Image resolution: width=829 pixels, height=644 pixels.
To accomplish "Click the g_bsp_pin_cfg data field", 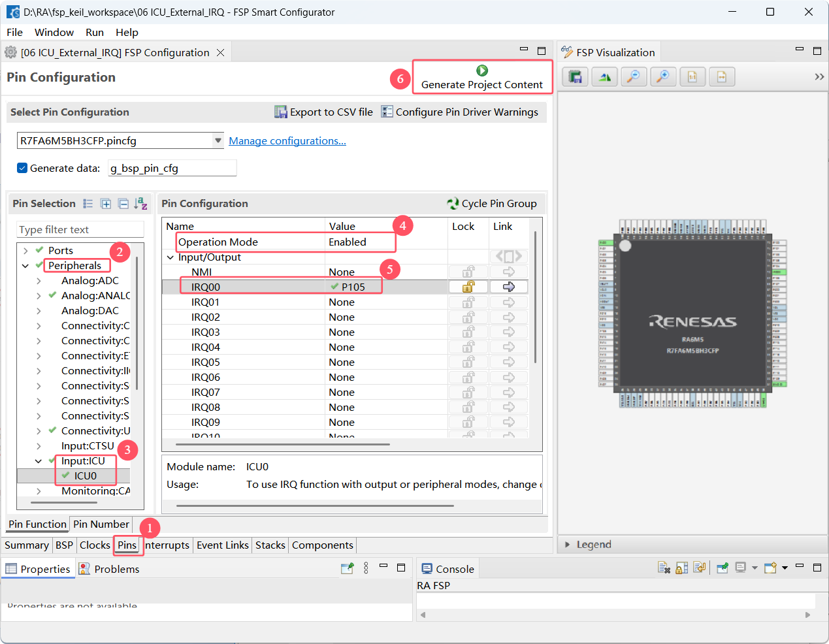I will pos(172,169).
